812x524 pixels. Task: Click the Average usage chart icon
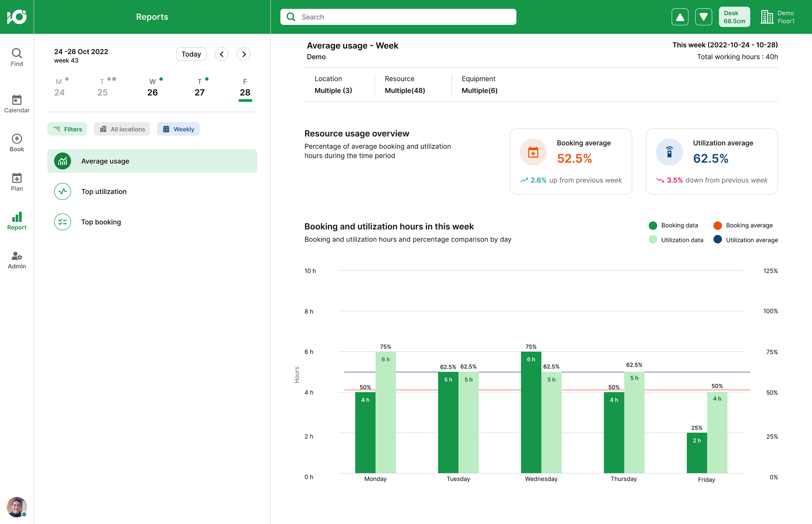63,161
